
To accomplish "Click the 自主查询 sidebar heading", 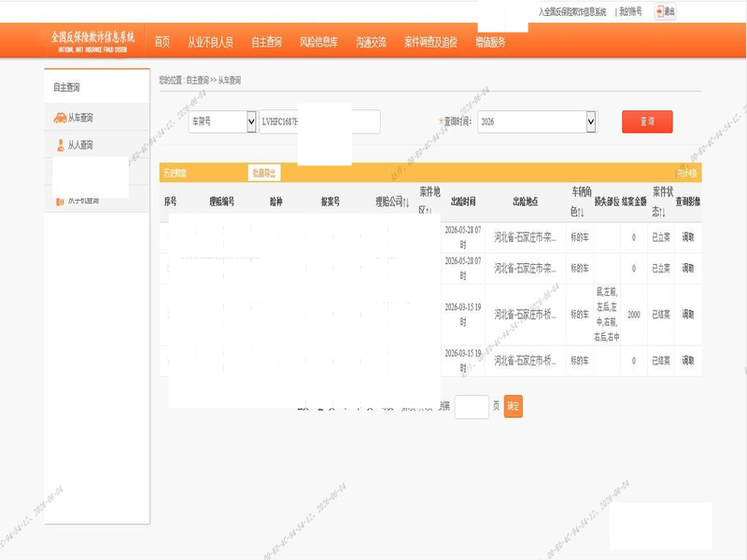I will pyautogui.click(x=66, y=87).
